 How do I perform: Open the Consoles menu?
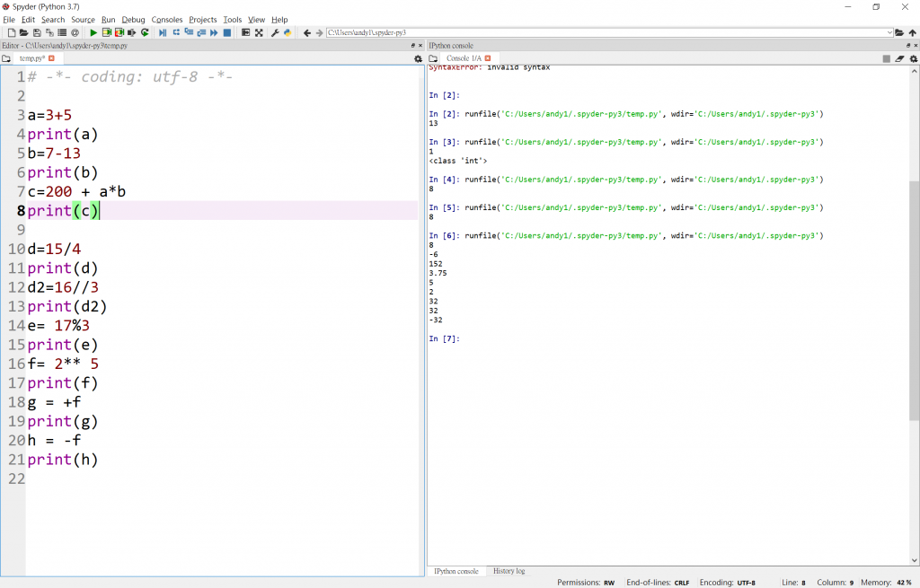[x=166, y=20]
